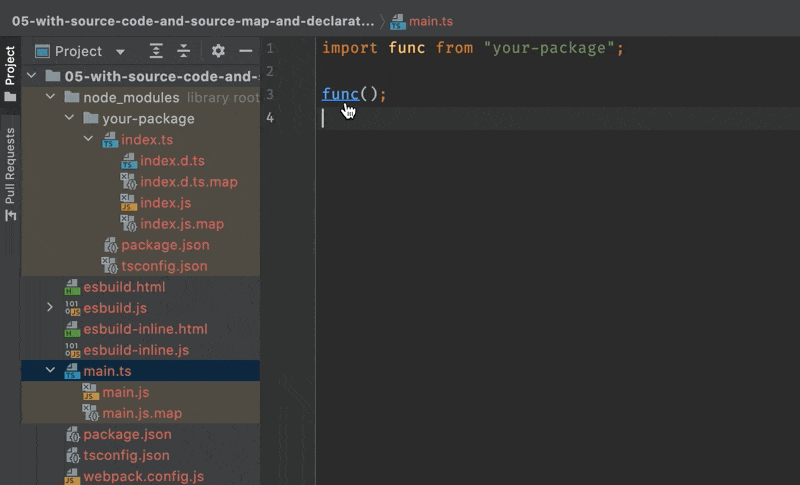Click the JS icon beside index.js
The image size is (800, 485).
click(x=128, y=203)
